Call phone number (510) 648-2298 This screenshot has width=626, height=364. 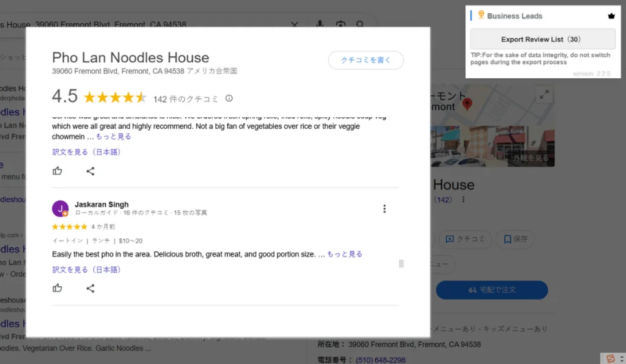click(x=380, y=360)
